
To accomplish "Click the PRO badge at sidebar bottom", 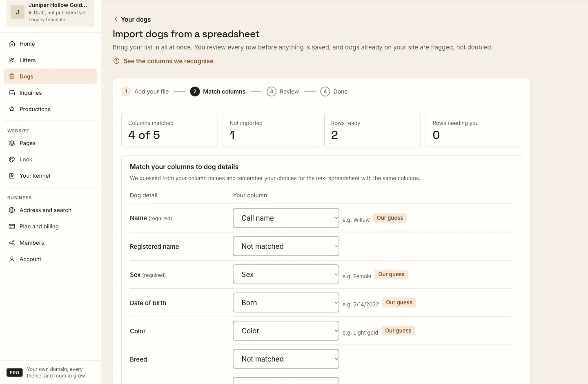I will pyautogui.click(x=15, y=373).
